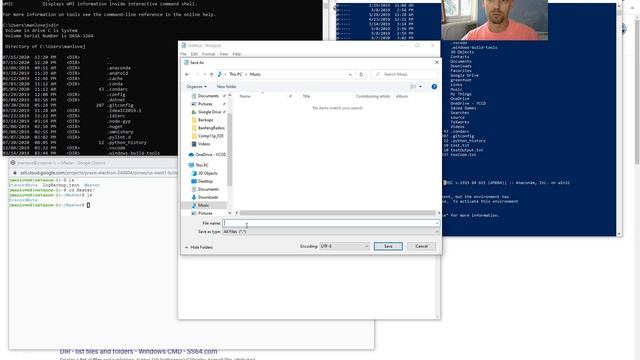Click the up-one-level arrow in Save As
This screenshot has width=640, height=360.
[211, 74]
